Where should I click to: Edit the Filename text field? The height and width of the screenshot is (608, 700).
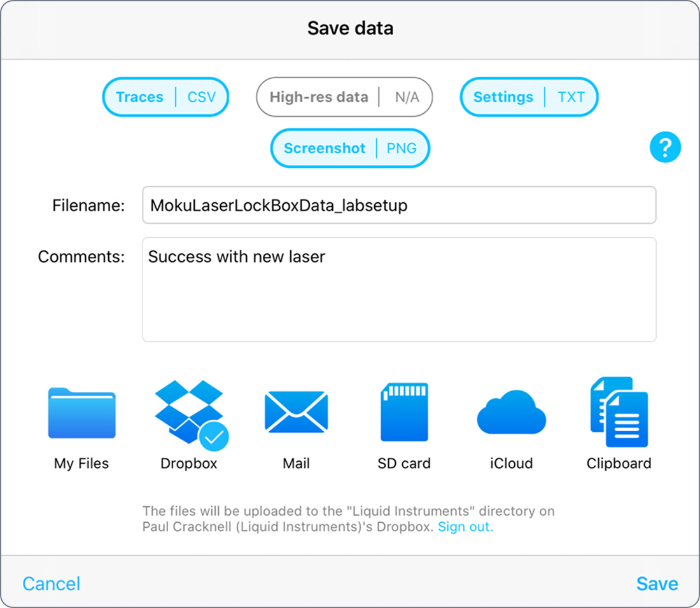click(399, 205)
